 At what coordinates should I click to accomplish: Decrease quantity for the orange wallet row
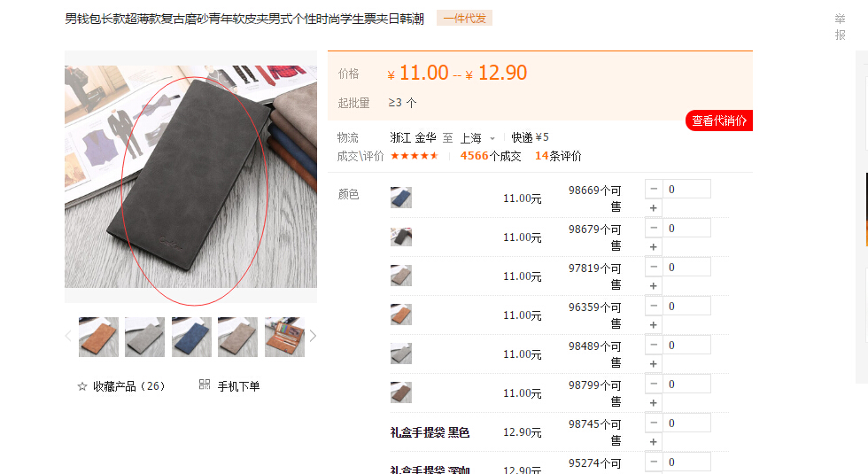tap(654, 307)
